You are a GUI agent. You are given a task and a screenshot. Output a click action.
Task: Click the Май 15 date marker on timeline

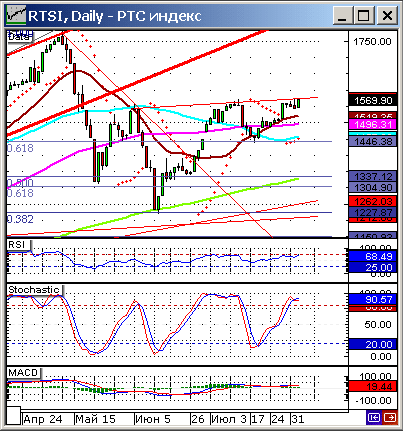tap(95, 419)
